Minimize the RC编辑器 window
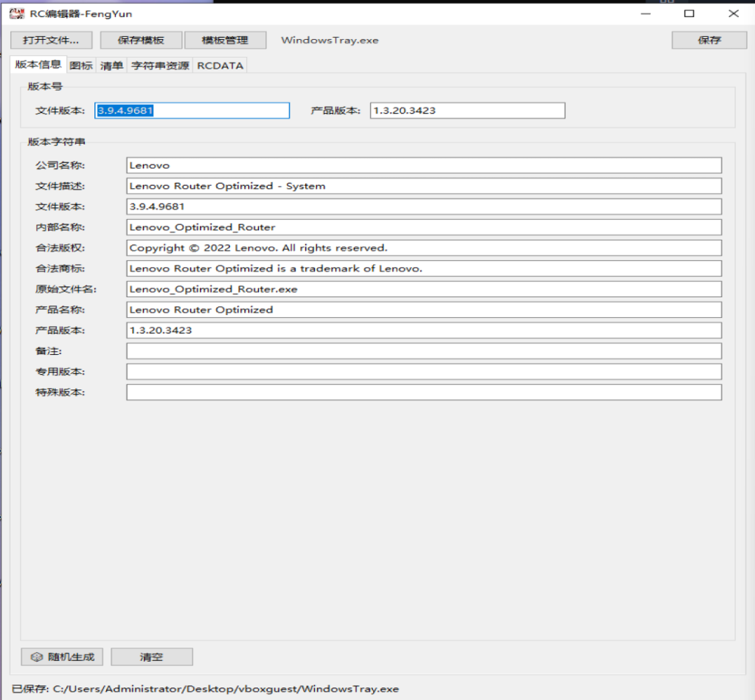Screen dimensions: 755x700 click(646, 13)
